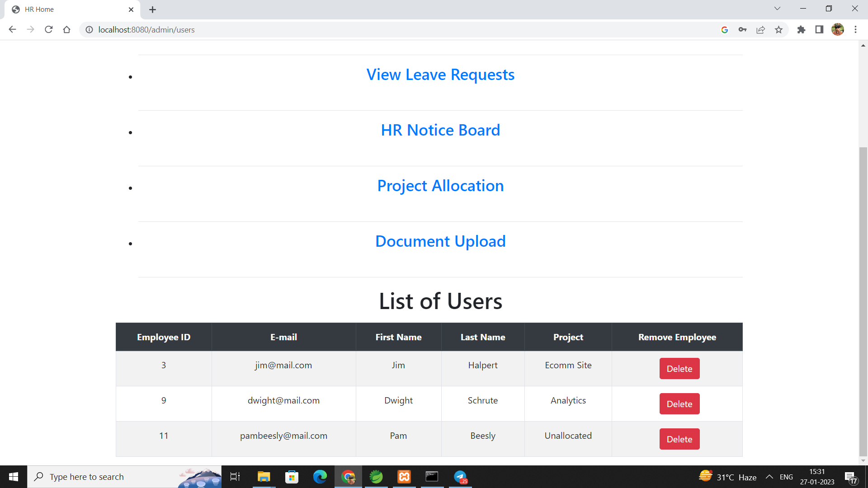This screenshot has width=868, height=488.
Task: Launch XAMPP from the taskbar
Action: pos(404,477)
